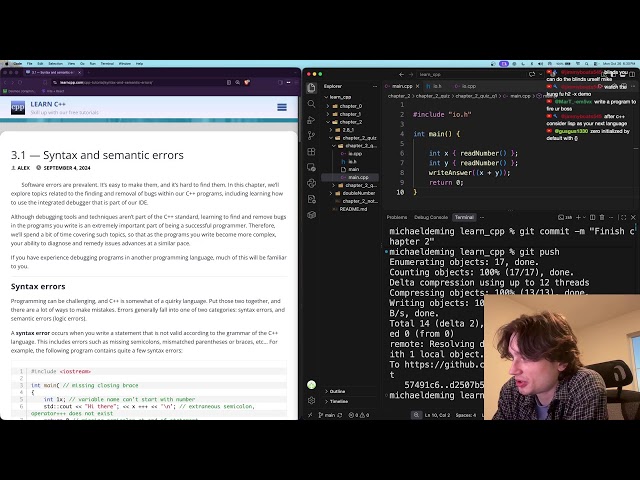
Task: Click the LEARN C++ site title link
Action: click(48, 104)
